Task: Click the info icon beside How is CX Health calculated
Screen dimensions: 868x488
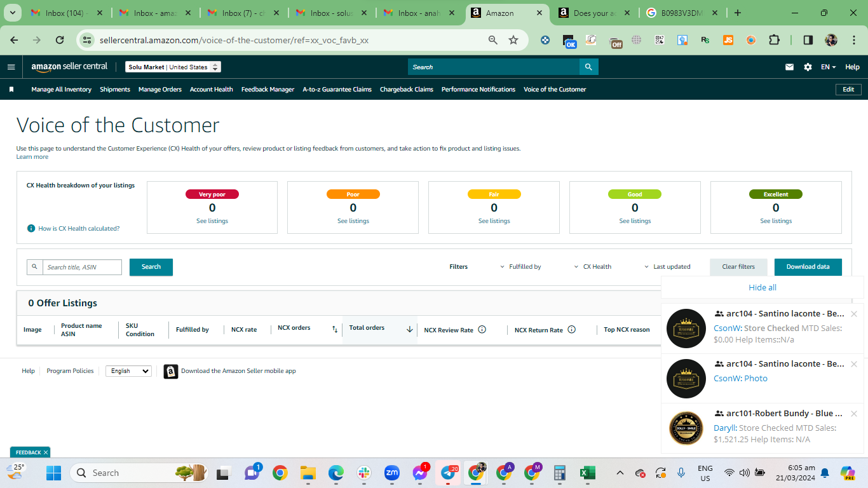Action: point(31,228)
